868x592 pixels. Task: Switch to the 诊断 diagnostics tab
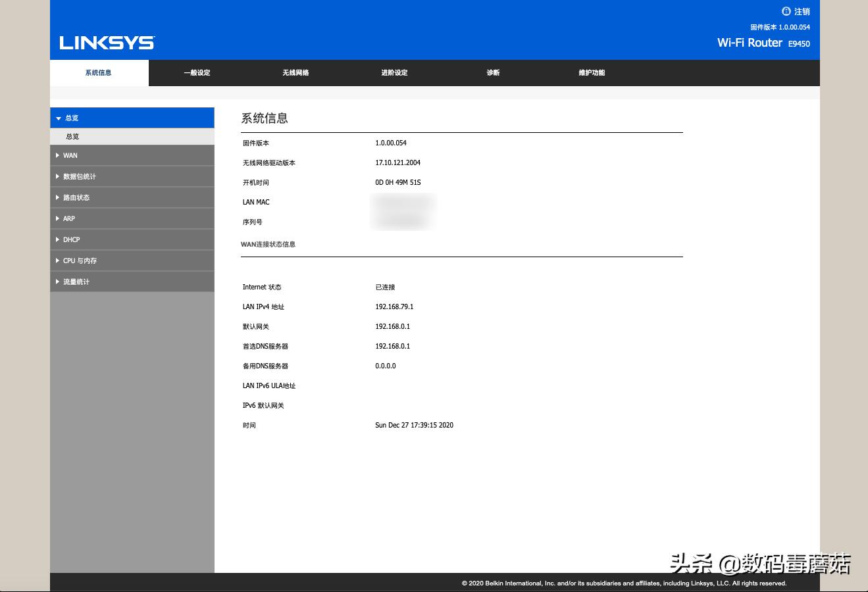[492, 73]
